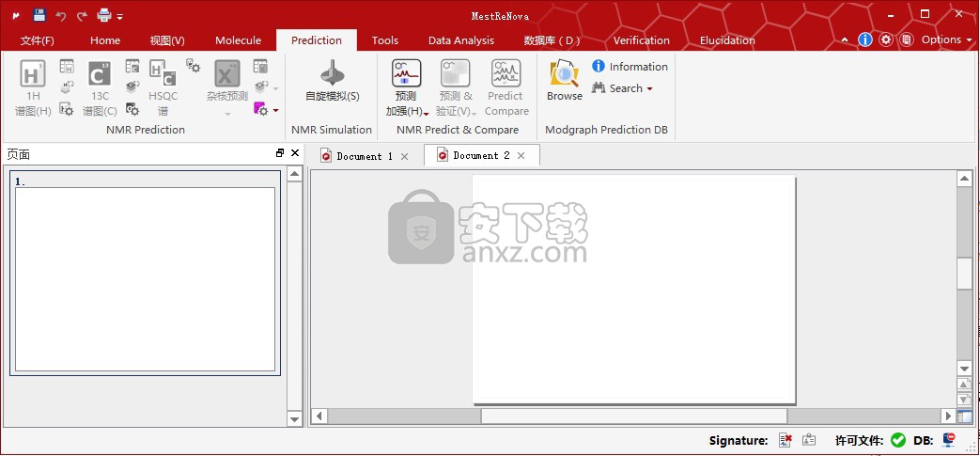
Task: Open the Options dropdown menu
Action: coord(947,39)
